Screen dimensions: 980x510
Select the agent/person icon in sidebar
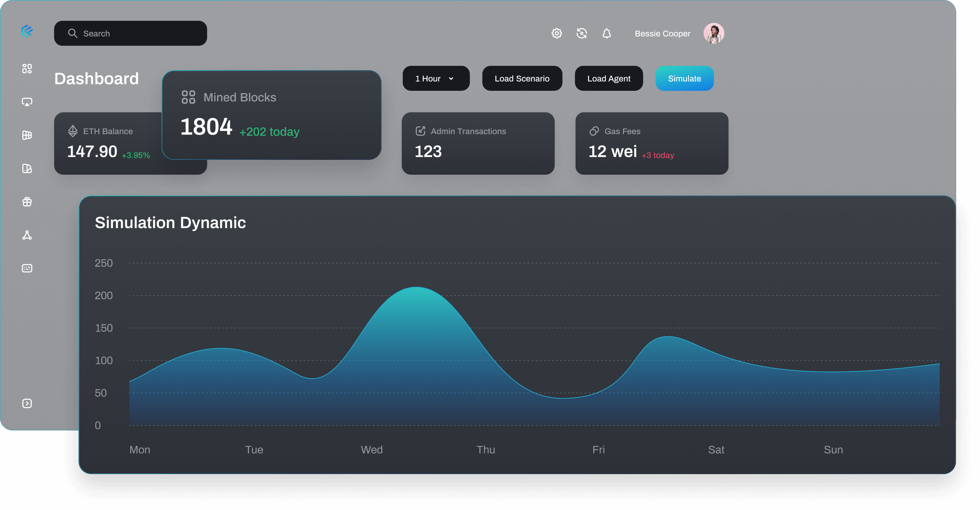pos(27,234)
